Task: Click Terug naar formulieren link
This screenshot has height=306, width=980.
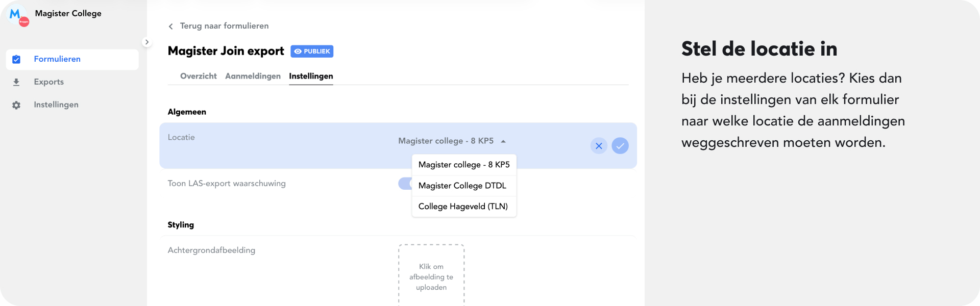Action: (224, 26)
